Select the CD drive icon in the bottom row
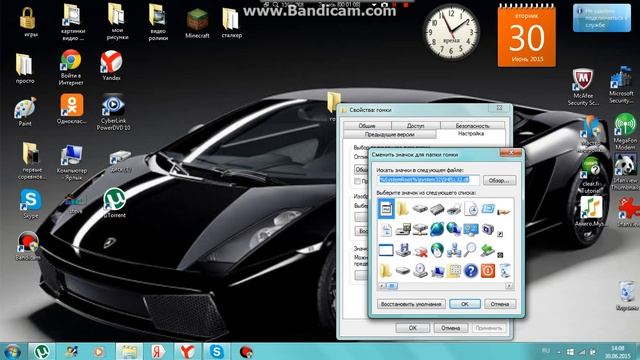Image resolution: width=640 pixels, height=360 pixels. click(420, 271)
